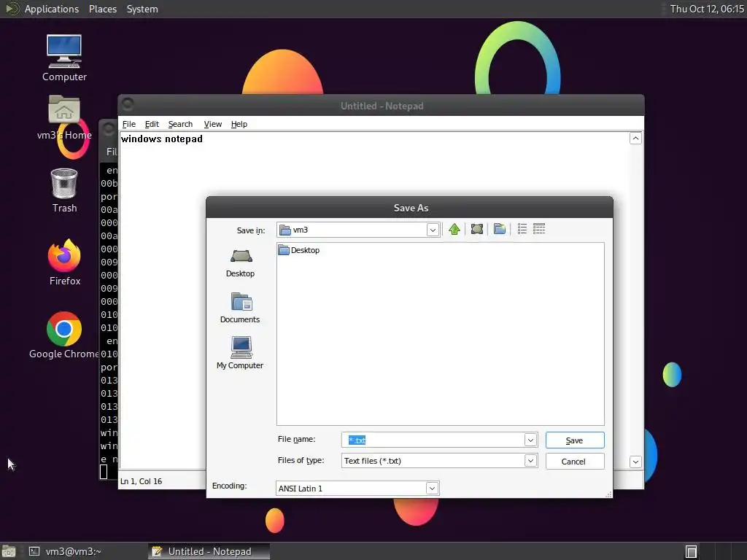Open the Applications menu in top panel

[52, 9]
